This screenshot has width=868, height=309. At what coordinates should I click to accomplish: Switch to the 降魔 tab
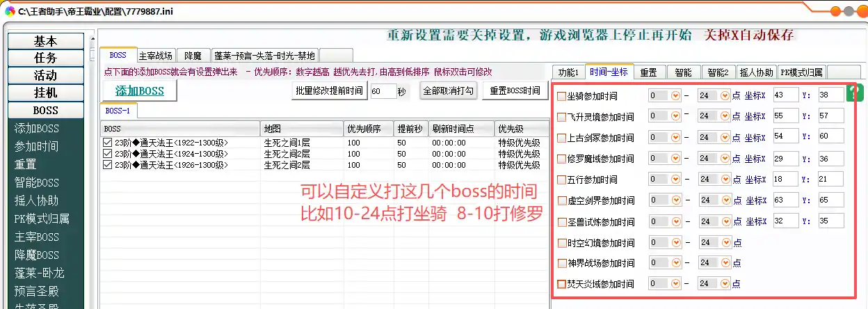point(193,56)
